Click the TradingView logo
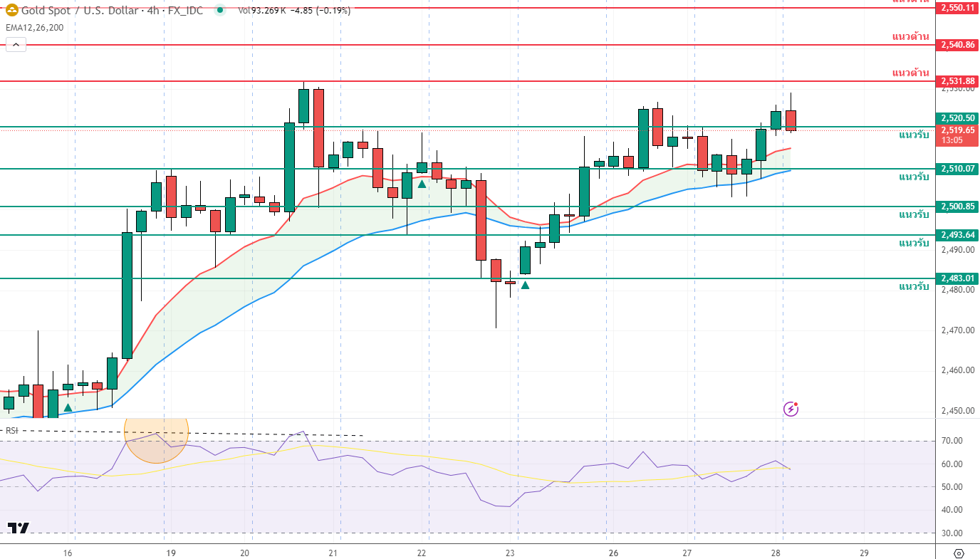The height and width of the screenshot is (559, 980). [19, 528]
